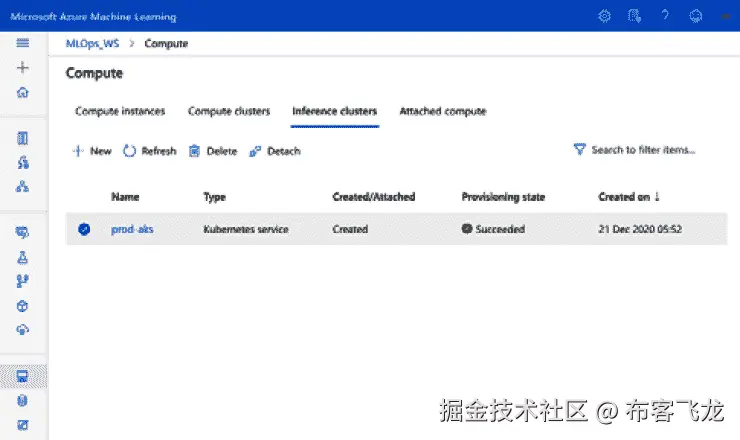The width and height of the screenshot is (740, 440).
Task: Open Designer sidebar icon
Action: (23, 186)
